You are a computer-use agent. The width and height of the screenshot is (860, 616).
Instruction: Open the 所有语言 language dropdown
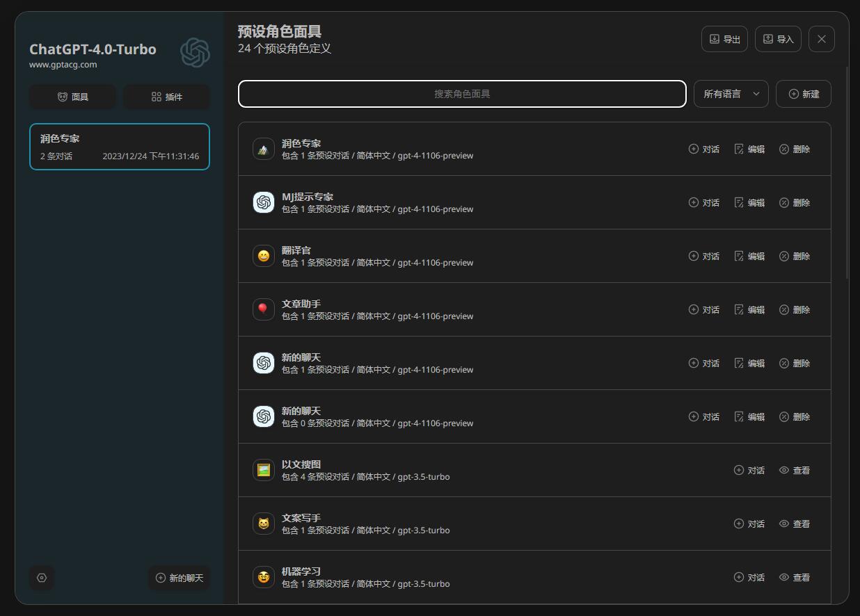(731, 94)
